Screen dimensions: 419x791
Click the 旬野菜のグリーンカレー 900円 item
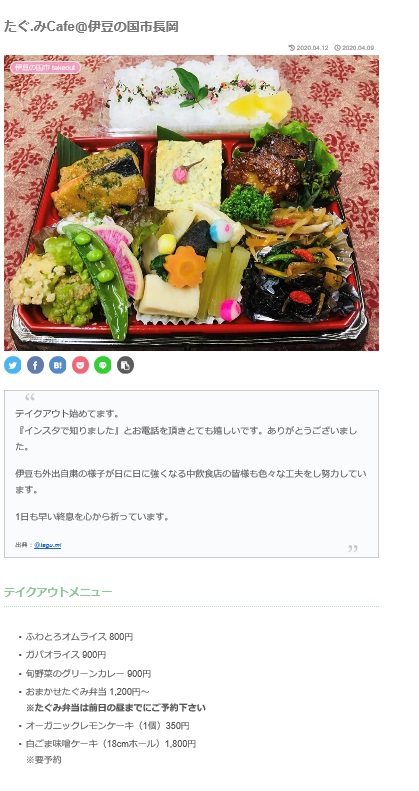point(88,673)
